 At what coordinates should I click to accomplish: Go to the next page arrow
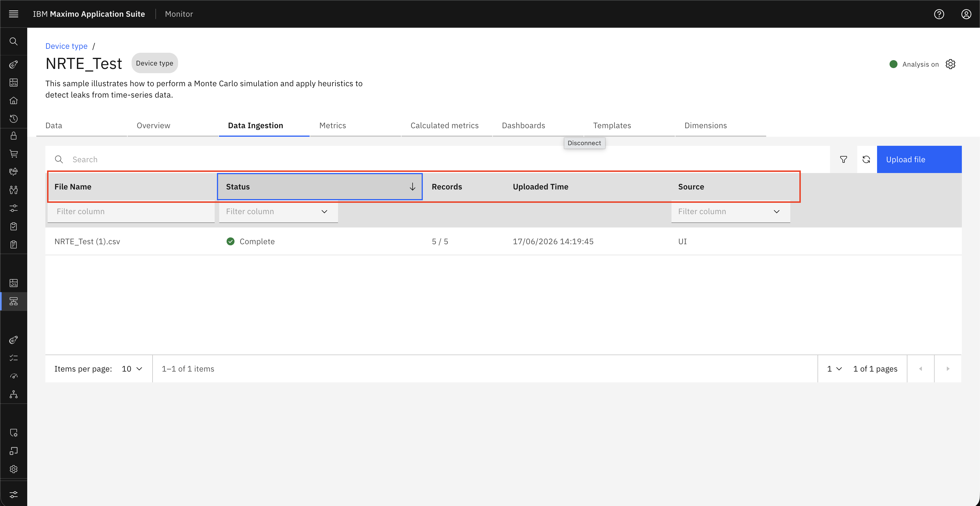pos(948,369)
